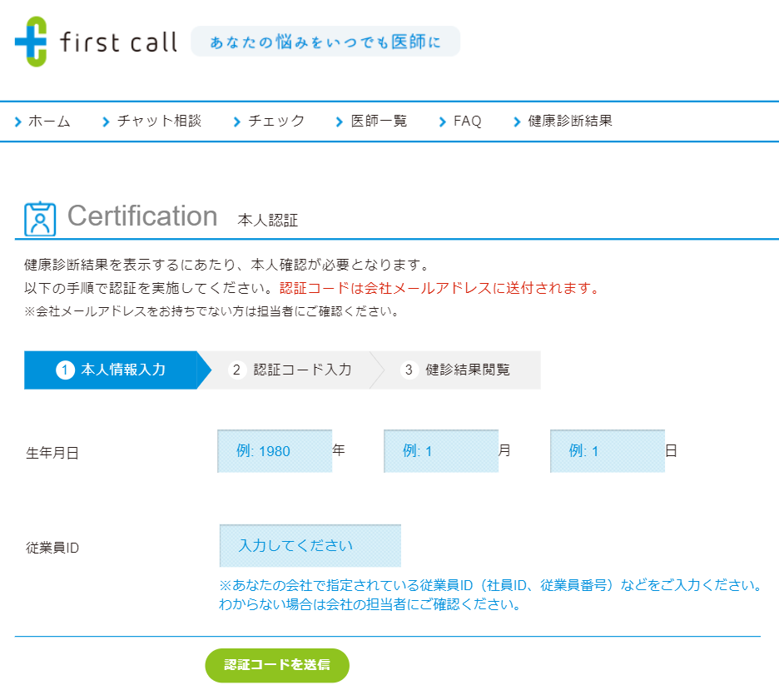Open the FAQ page from navigation
This screenshot has height=700, width=779.
point(467,121)
